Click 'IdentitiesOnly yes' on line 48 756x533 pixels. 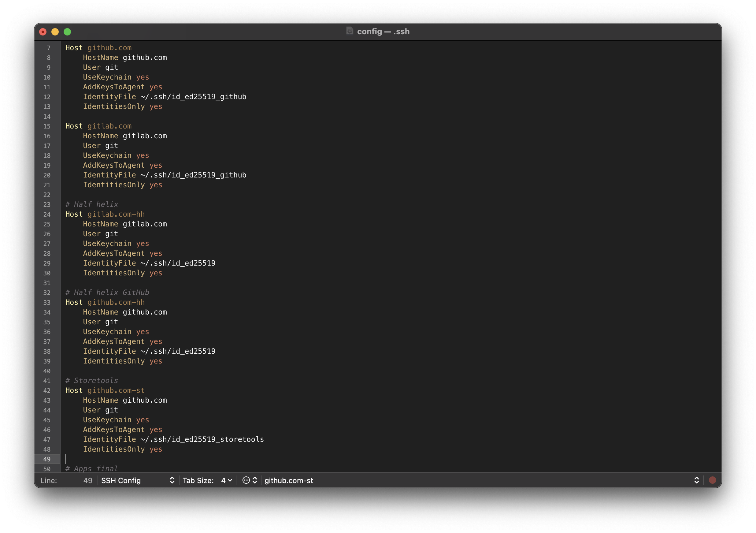point(123,449)
